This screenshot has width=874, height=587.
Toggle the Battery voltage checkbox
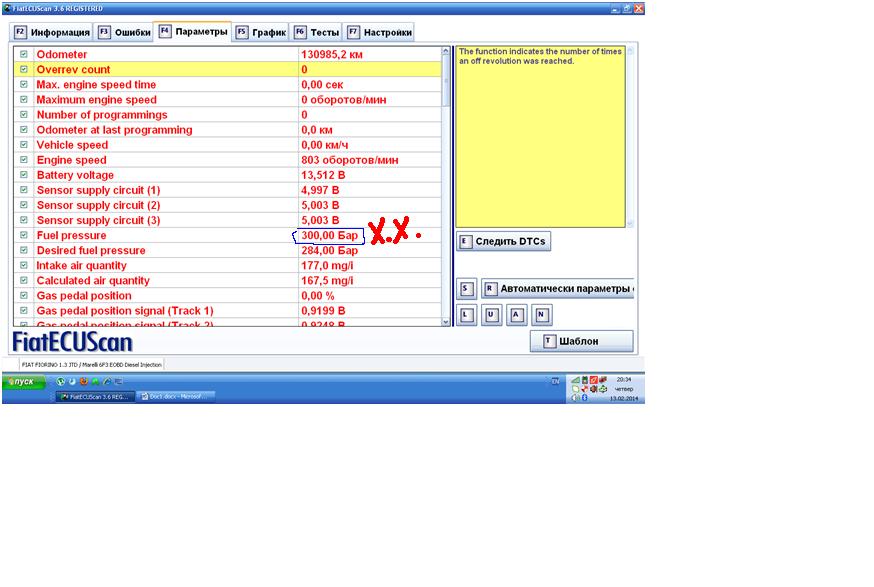click(23, 175)
